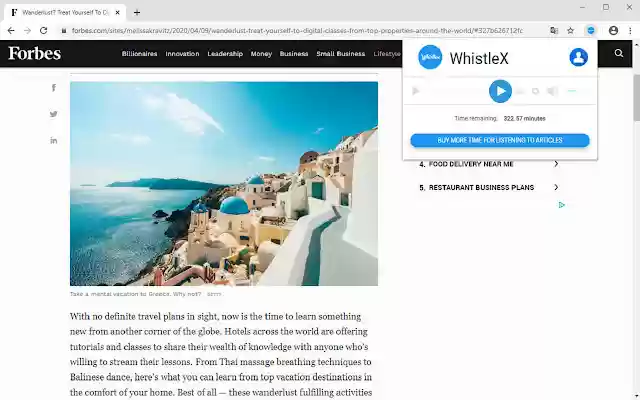Open the Small Business menu
Image resolution: width=640 pixels, height=400 pixels.
(341, 54)
